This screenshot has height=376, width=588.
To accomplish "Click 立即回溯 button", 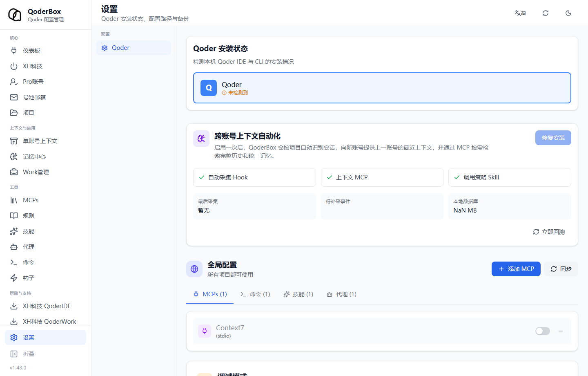I will click(549, 232).
